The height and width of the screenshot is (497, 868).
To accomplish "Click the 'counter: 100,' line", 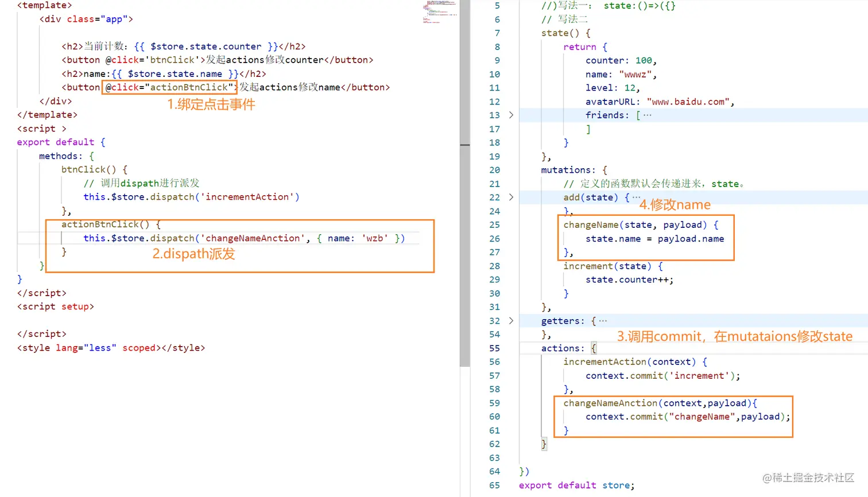I will point(621,60).
